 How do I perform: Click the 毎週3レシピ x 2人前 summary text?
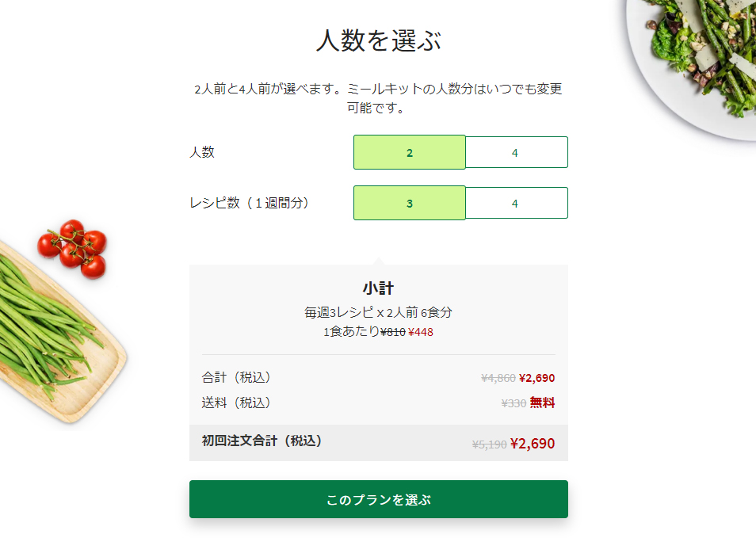(361, 312)
